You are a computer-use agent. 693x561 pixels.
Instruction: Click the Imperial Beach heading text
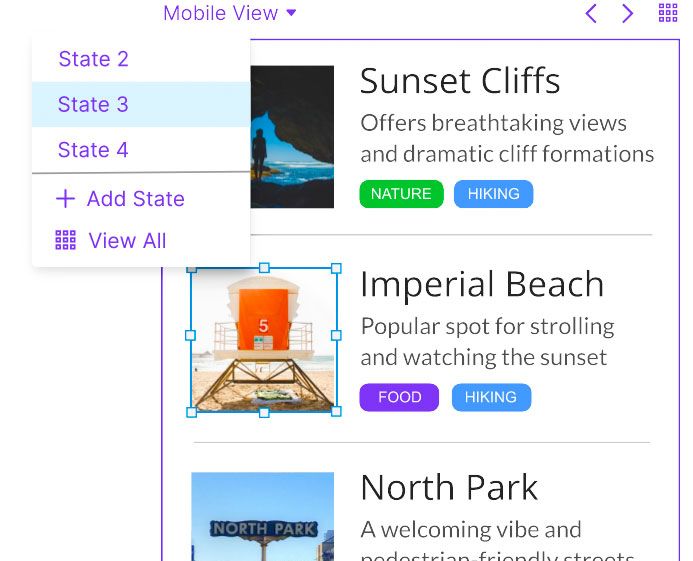click(x=482, y=285)
